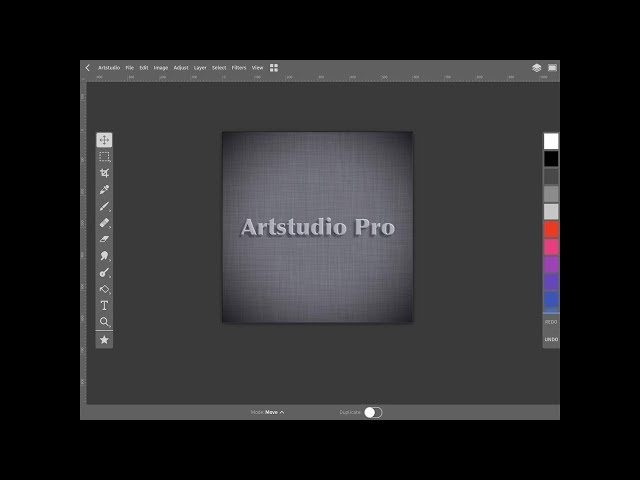Select the Paint brush tool
The height and width of the screenshot is (480, 640).
tap(104, 207)
